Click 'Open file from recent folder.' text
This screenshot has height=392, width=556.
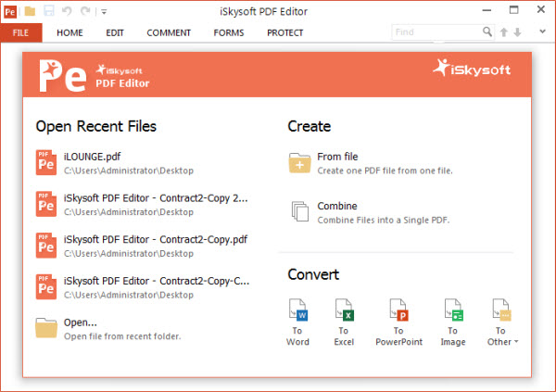click(122, 336)
